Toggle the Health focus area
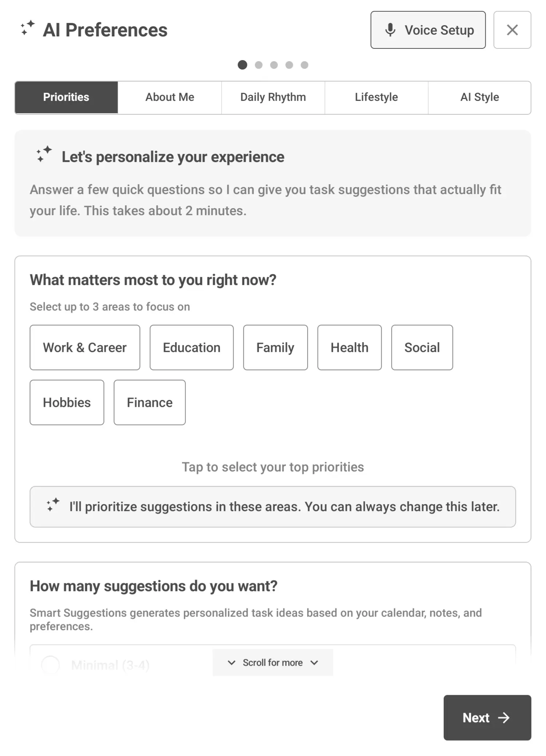 click(x=349, y=347)
